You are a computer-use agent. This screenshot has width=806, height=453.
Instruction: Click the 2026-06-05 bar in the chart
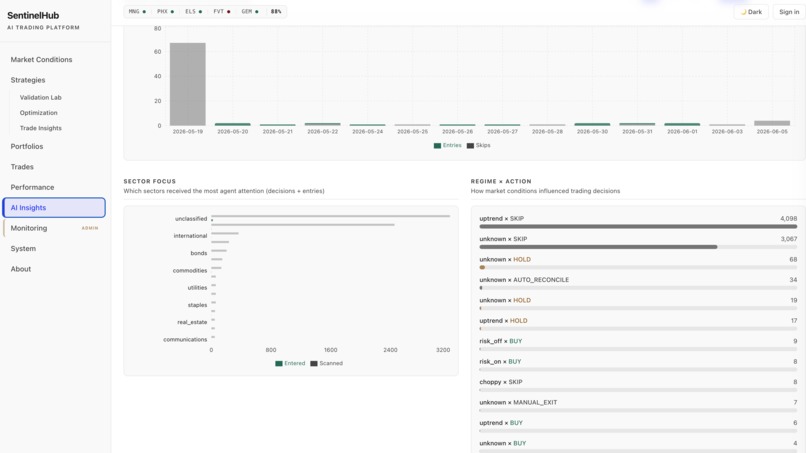[772, 123]
